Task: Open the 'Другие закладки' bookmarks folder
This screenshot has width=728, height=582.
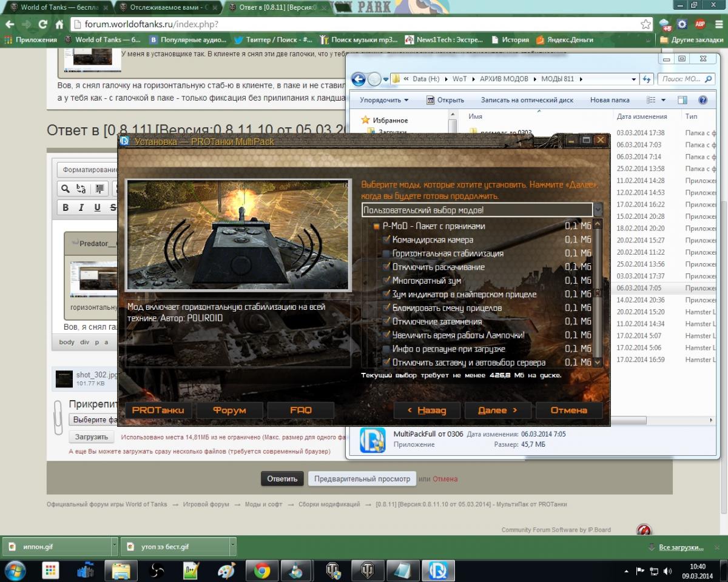Action: (690, 40)
